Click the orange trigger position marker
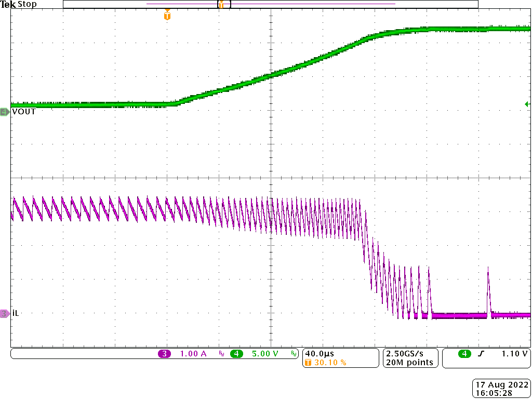The height and width of the screenshot is (399, 532). [x=167, y=16]
